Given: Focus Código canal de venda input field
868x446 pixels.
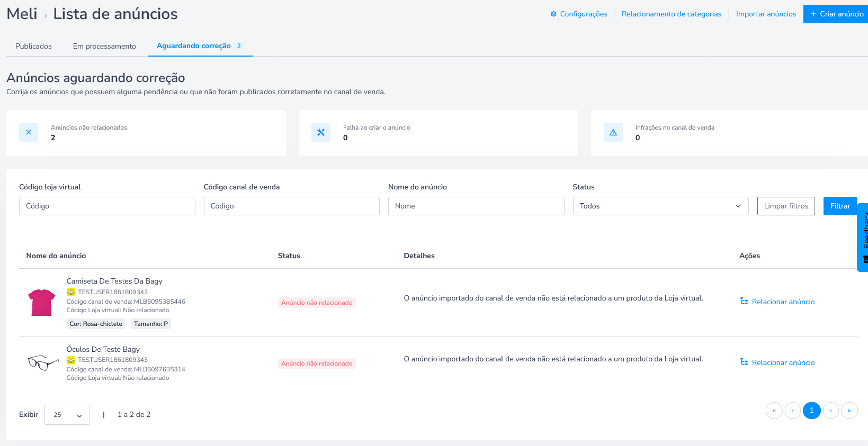Looking at the screenshot, I should [292, 206].
